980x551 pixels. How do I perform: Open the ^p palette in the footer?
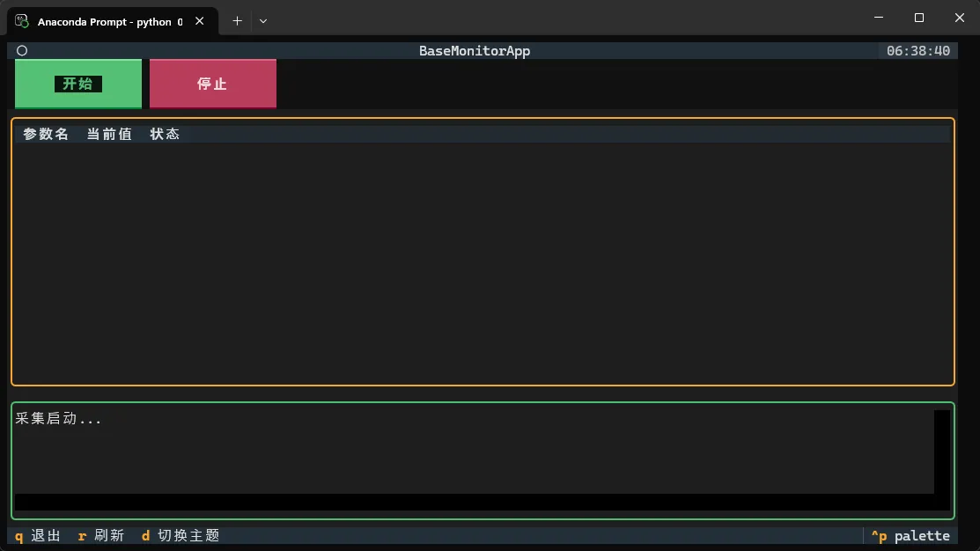pos(910,535)
